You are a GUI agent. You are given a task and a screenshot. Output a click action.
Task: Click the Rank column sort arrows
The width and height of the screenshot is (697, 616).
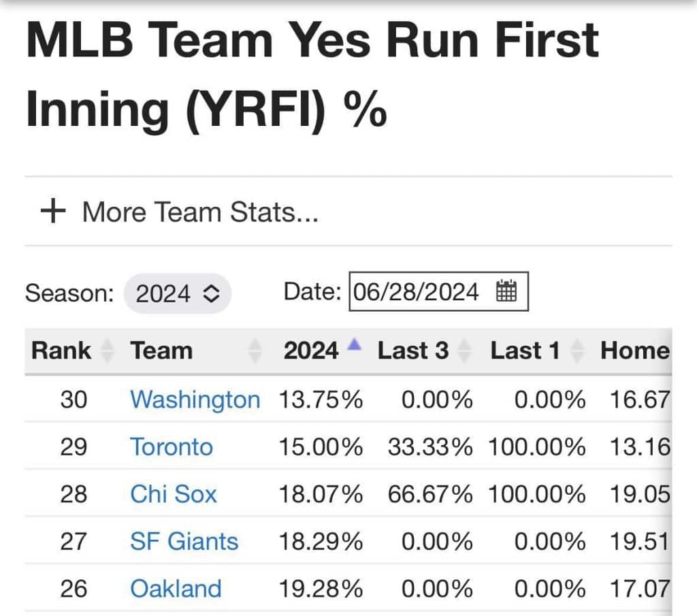coord(107,351)
